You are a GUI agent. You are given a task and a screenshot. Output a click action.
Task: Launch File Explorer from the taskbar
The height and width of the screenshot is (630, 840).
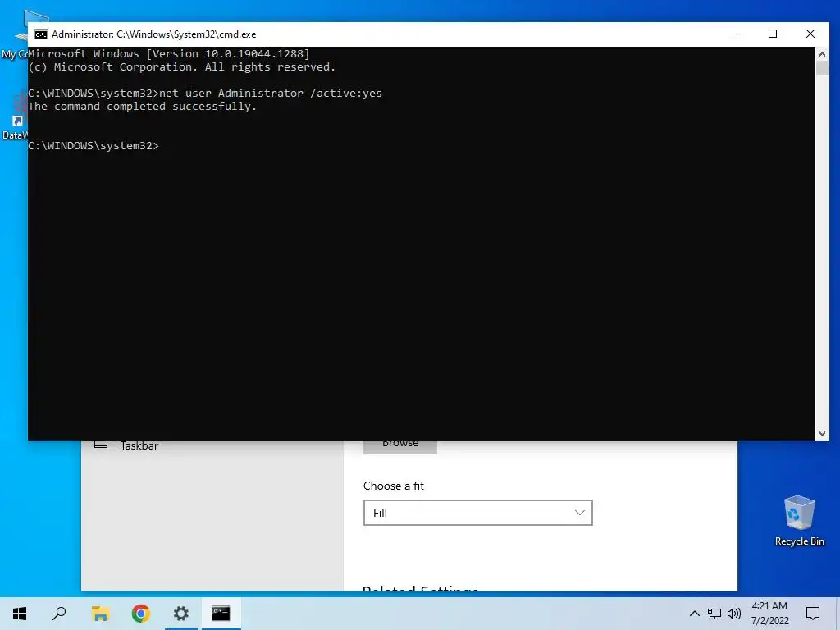click(100, 614)
